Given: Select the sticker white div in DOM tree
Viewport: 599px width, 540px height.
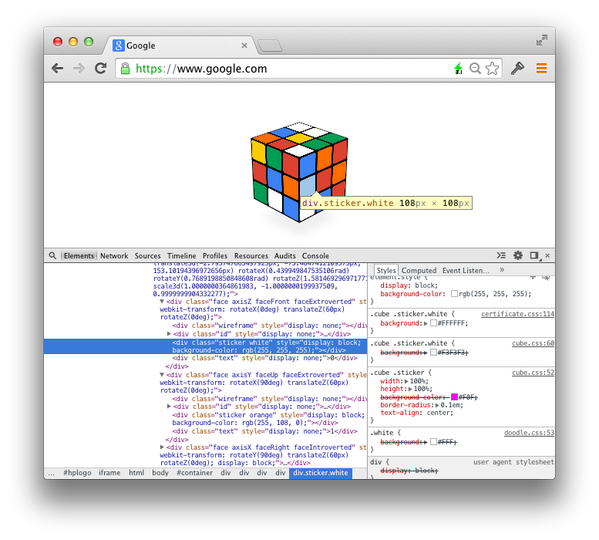Looking at the screenshot, I should (206, 346).
